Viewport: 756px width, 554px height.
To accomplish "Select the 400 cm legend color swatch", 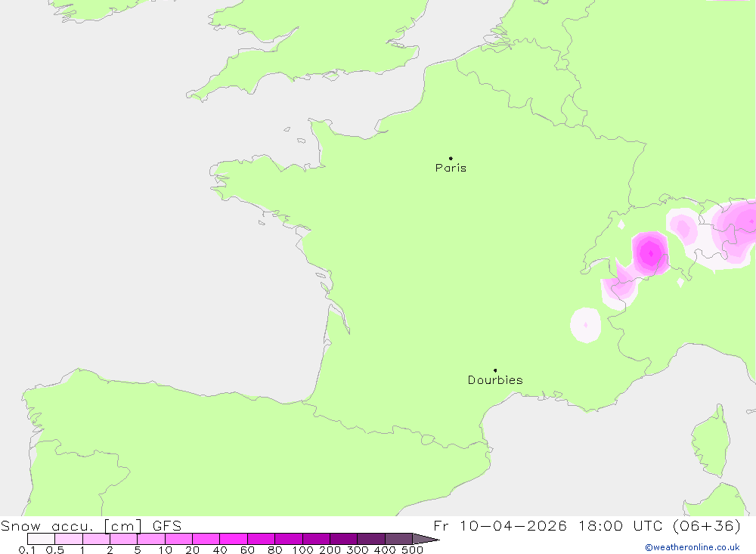I will [x=398, y=539].
